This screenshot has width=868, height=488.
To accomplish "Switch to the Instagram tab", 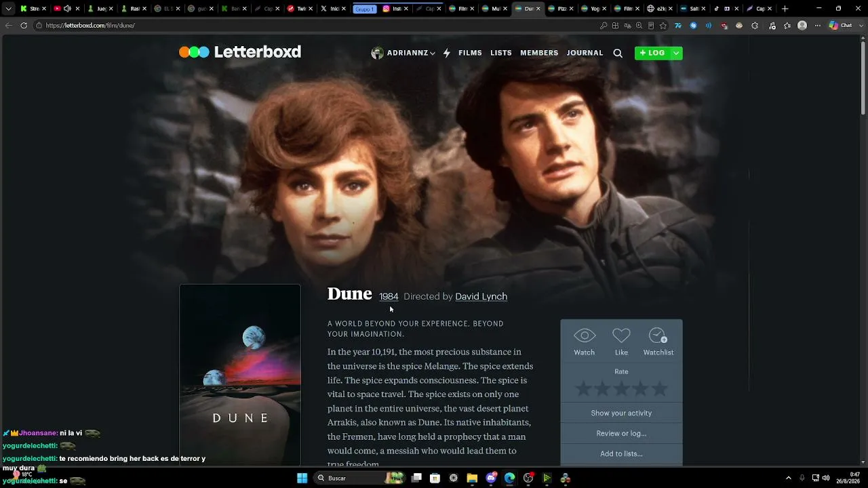I will click(x=395, y=9).
